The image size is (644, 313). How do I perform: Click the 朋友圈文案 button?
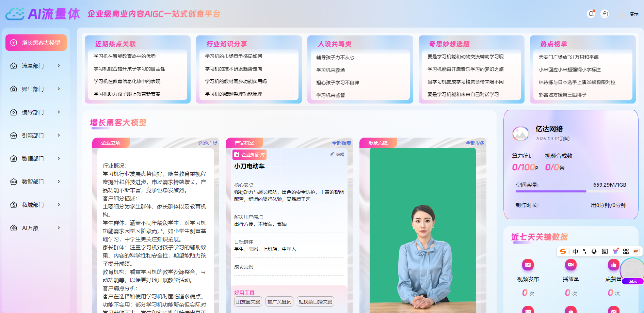(248, 301)
